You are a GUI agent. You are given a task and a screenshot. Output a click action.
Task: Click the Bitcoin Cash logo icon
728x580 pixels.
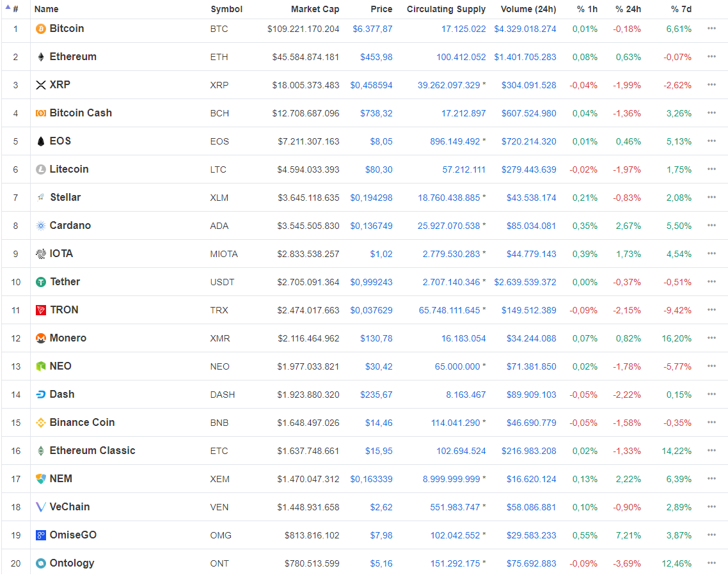pos(41,113)
